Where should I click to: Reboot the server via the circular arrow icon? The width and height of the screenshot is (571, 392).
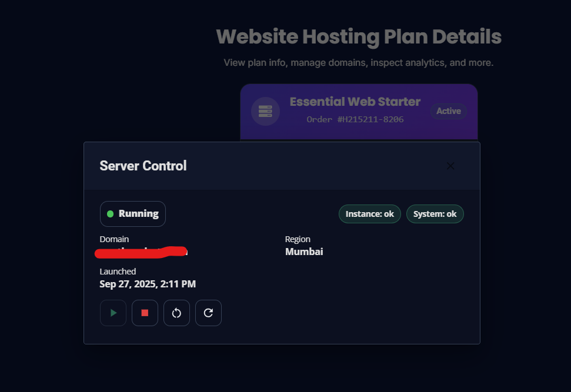pos(176,313)
